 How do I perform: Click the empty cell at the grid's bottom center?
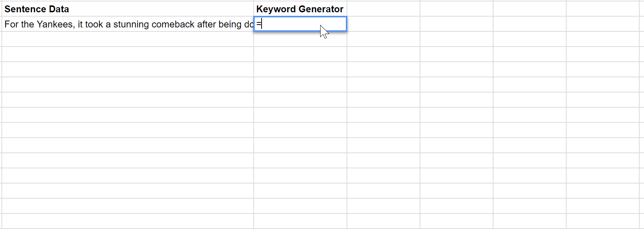383,221
